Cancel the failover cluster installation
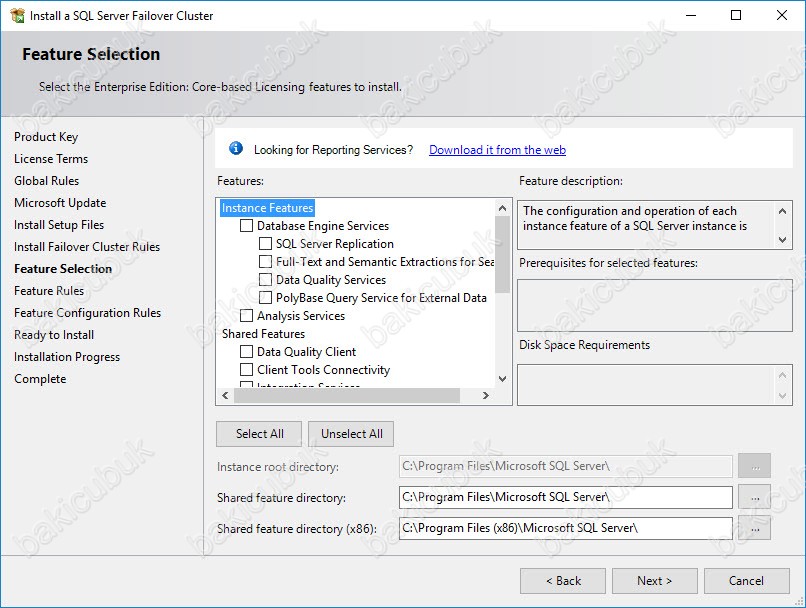This screenshot has height=608, width=806. 746,581
